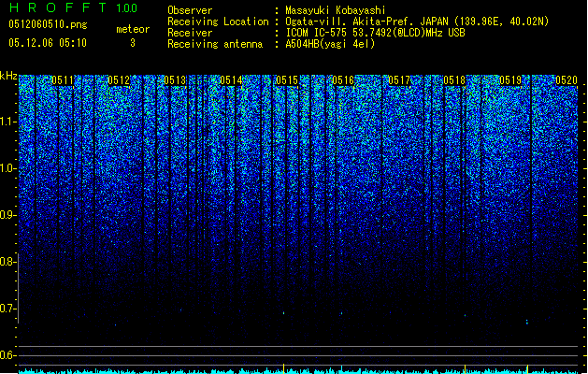Click the 0517 time marker
The image size is (588, 374).
399,80
